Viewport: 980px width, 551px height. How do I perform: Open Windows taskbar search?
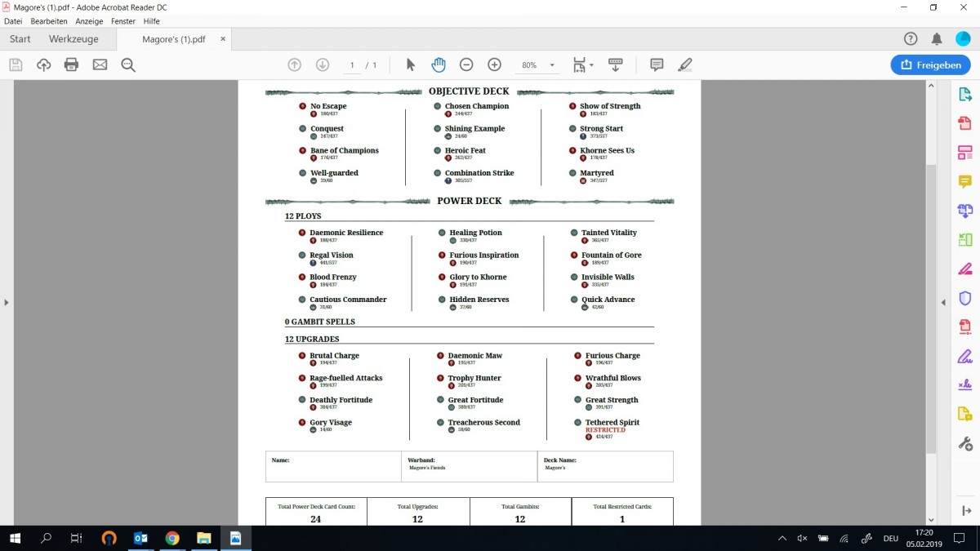46,538
